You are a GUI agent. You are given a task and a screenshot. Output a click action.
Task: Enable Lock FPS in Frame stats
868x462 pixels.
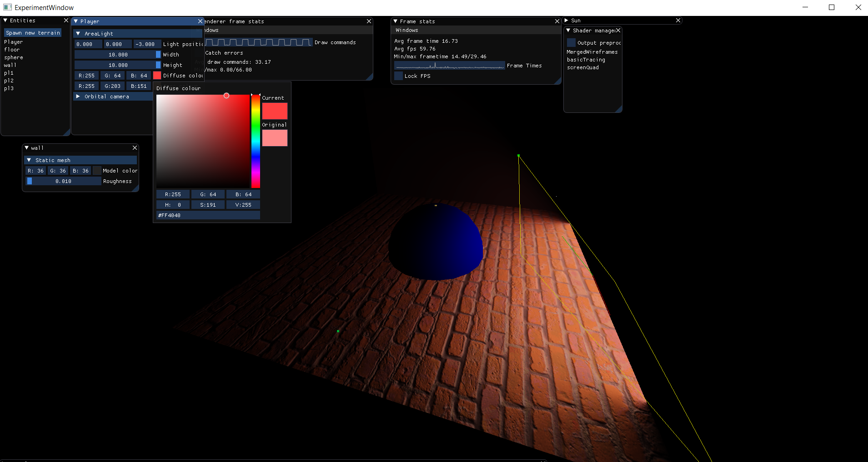(398, 76)
